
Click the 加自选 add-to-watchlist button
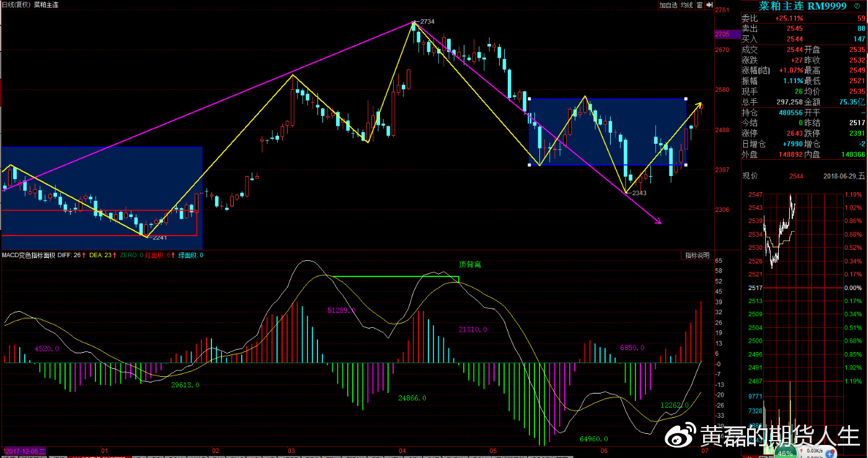click(x=668, y=5)
